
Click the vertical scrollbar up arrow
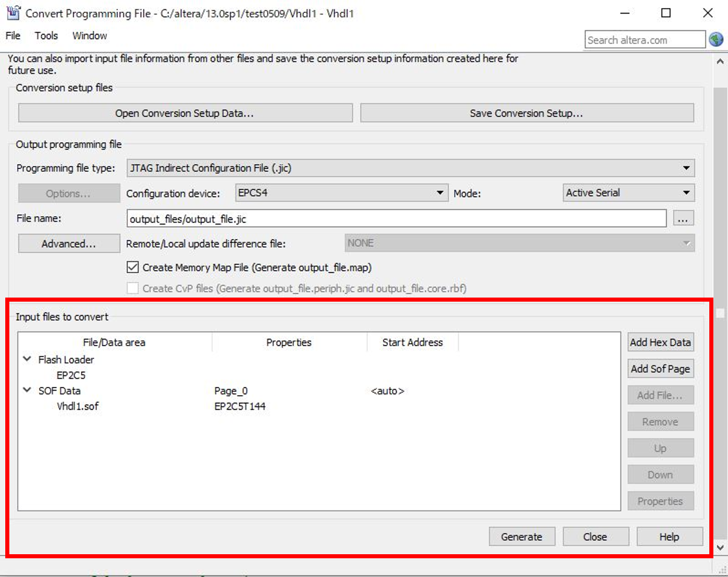click(x=720, y=61)
